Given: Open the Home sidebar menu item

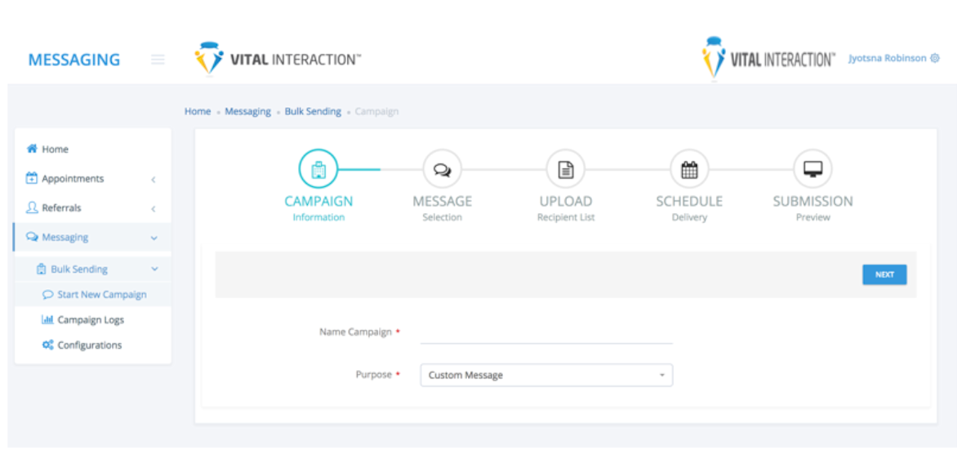Looking at the screenshot, I should pos(93,149).
